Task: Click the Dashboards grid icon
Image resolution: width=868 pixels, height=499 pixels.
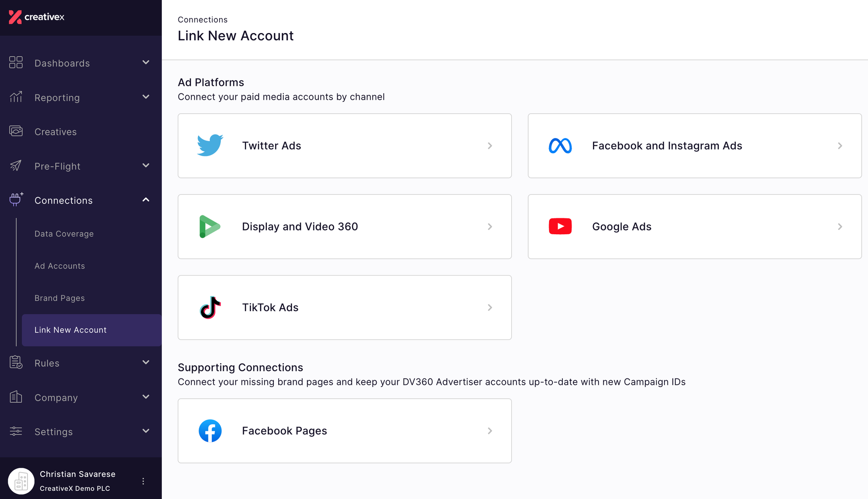Action: tap(16, 62)
